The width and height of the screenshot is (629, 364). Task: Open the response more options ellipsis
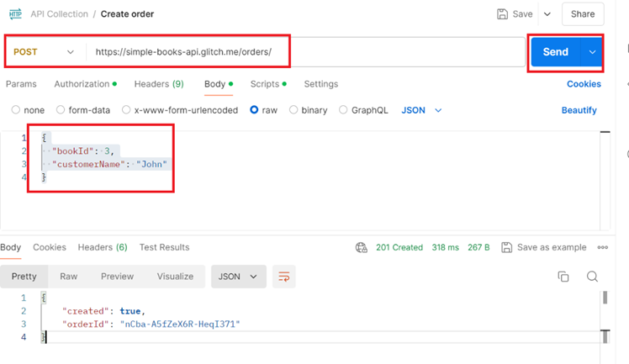pos(602,248)
